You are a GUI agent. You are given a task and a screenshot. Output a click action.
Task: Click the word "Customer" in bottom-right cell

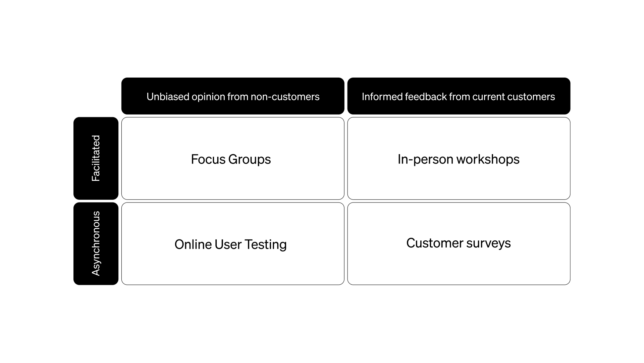[435, 243]
